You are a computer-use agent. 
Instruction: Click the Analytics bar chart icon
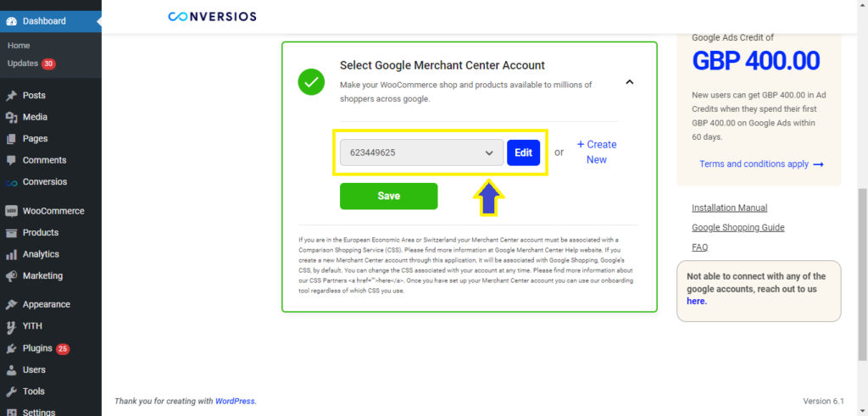coord(11,254)
